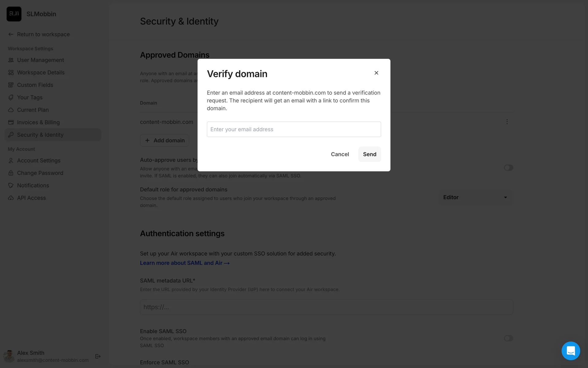The height and width of the screenshot is (368, 588).
Task: Open the intercom chat bubble icon
Action: click(571, 351)
